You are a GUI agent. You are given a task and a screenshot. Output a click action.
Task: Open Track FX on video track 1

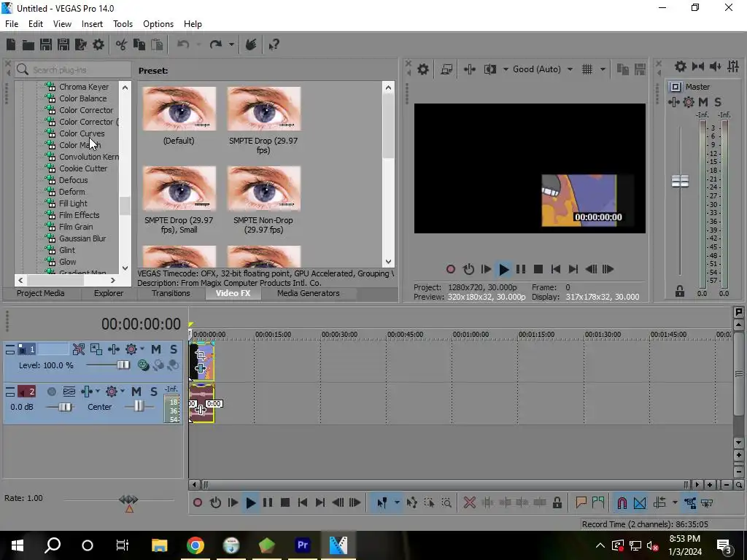(x=113, y=349)
